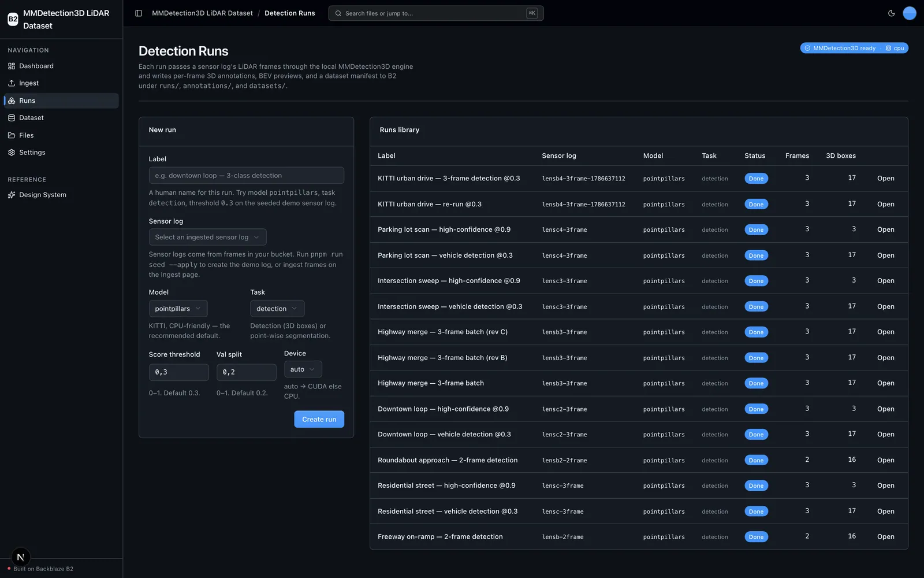
Task: Open the Dashboard page
Action: [x=61, y=66]
